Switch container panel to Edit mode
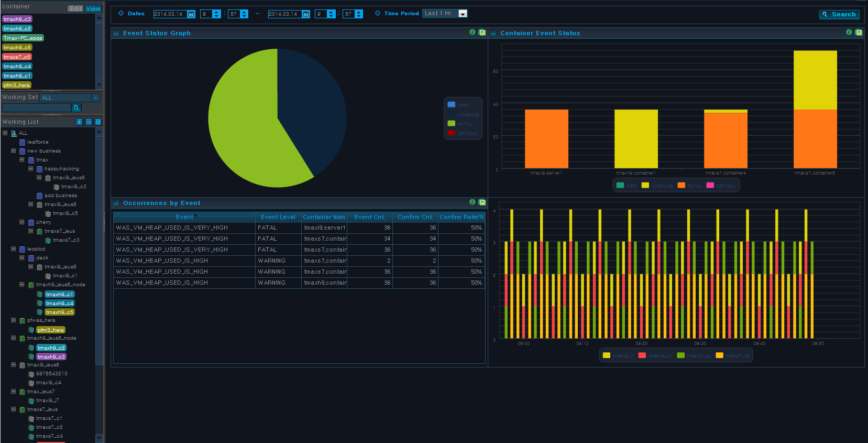Viewport: 868px width, 443px height. (x=76, y=8)
